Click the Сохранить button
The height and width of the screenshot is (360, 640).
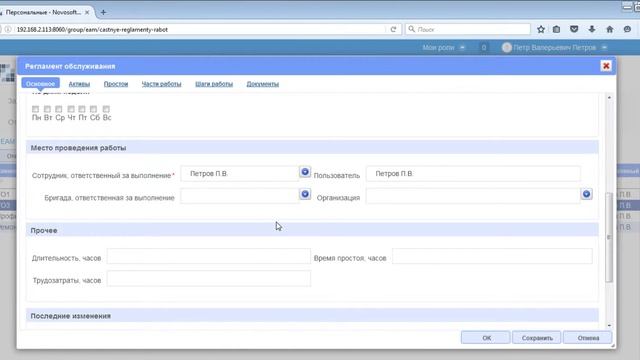pos(537,338)
